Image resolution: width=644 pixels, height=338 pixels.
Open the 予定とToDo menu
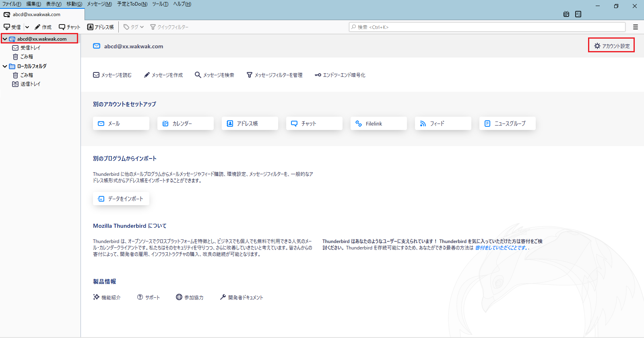132,4
